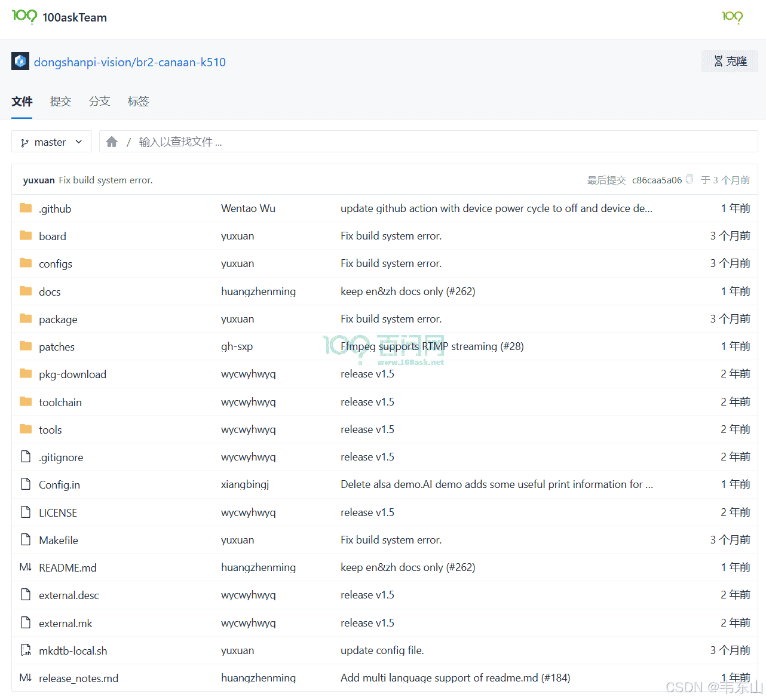The width and height of the screenshot is (766, 700).
Task: Click the README.md markdown file icon
Action: (x=26, y=567)
